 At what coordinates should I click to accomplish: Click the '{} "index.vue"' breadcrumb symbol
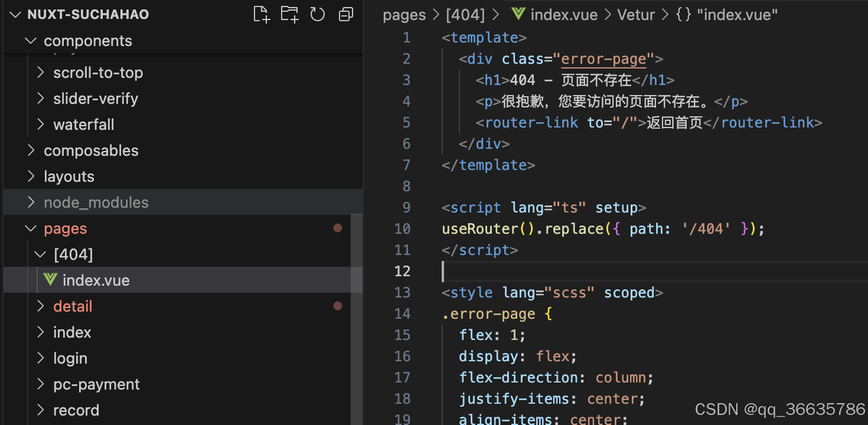click(x=726, y=15)
